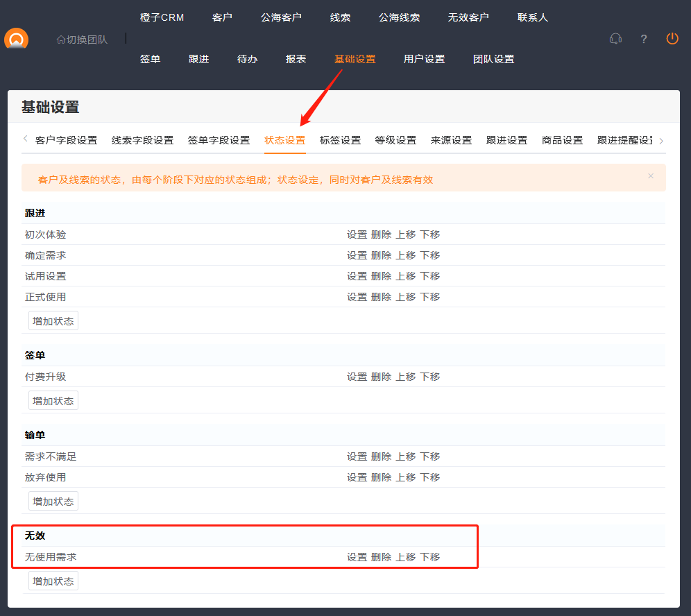
Task: Click the orange power logout icon
Action: [672, 39]
